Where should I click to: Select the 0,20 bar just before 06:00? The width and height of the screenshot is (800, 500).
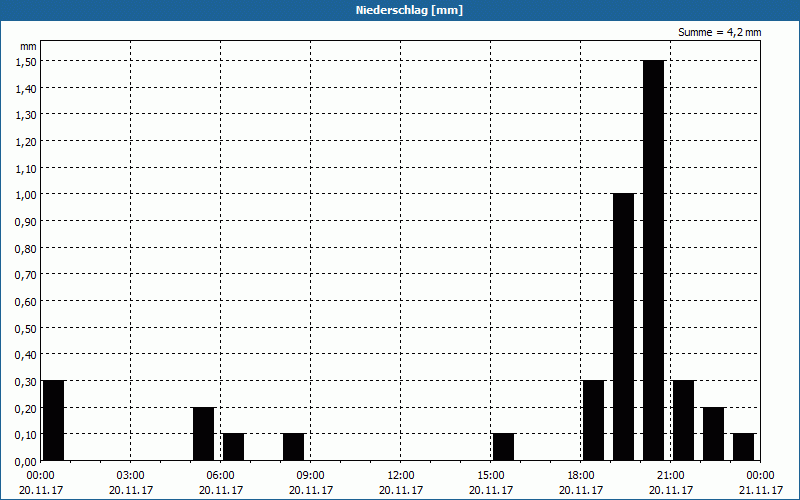[204, 434]
